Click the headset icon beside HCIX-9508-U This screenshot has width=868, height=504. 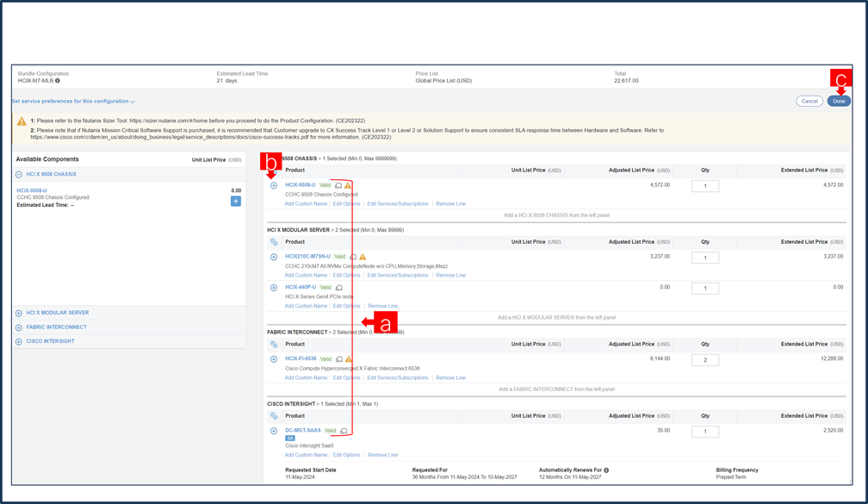338,185
